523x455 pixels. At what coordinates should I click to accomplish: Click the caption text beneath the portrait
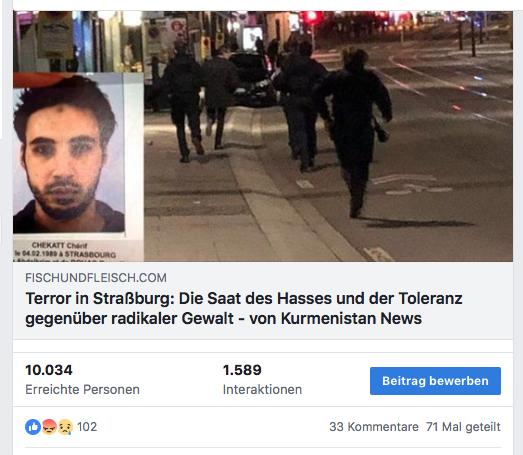(x=65, y=252)
